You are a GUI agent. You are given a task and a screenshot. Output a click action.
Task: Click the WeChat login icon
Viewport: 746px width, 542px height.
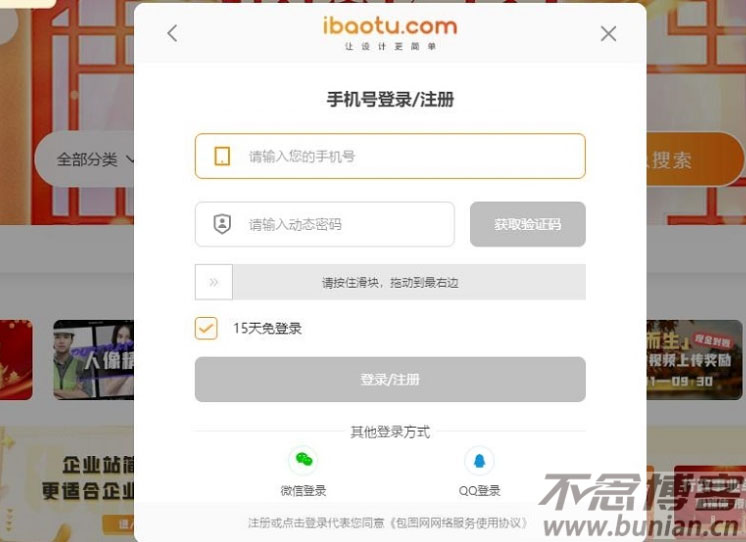303,460
